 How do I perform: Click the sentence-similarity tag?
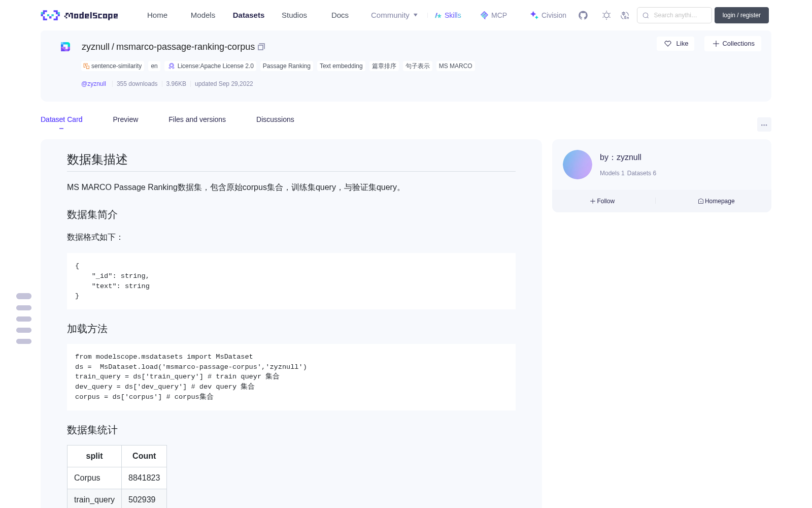113,66
